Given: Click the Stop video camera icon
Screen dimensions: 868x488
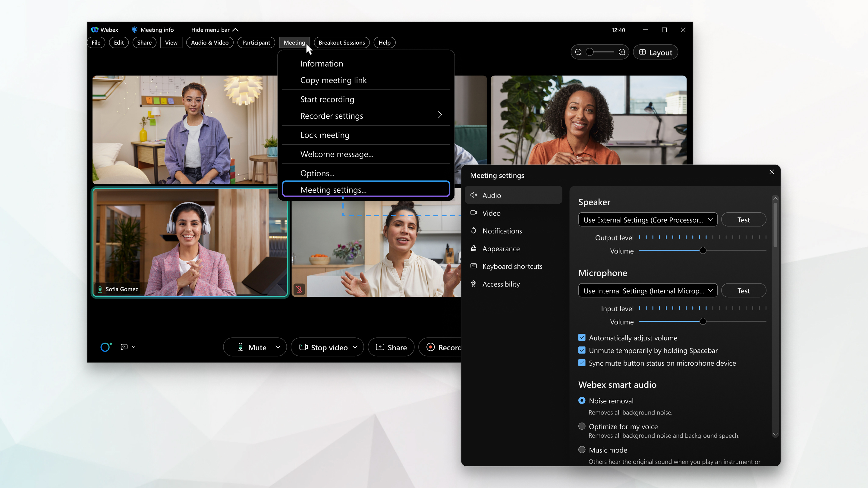Looking at the screenshot, I should click(x=304, y=347).
